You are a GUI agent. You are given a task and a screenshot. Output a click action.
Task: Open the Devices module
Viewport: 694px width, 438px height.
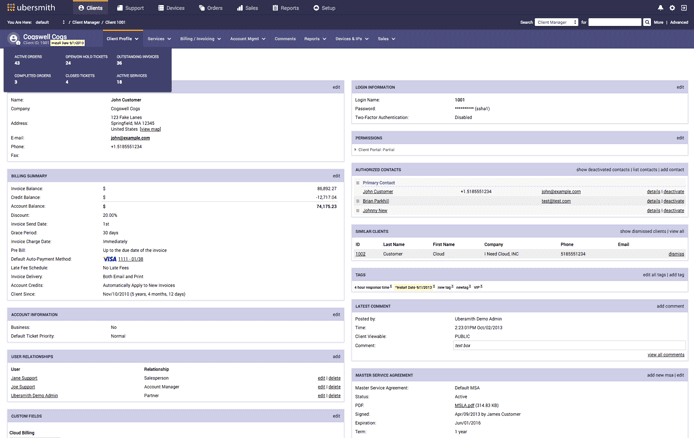click(171, 8)
